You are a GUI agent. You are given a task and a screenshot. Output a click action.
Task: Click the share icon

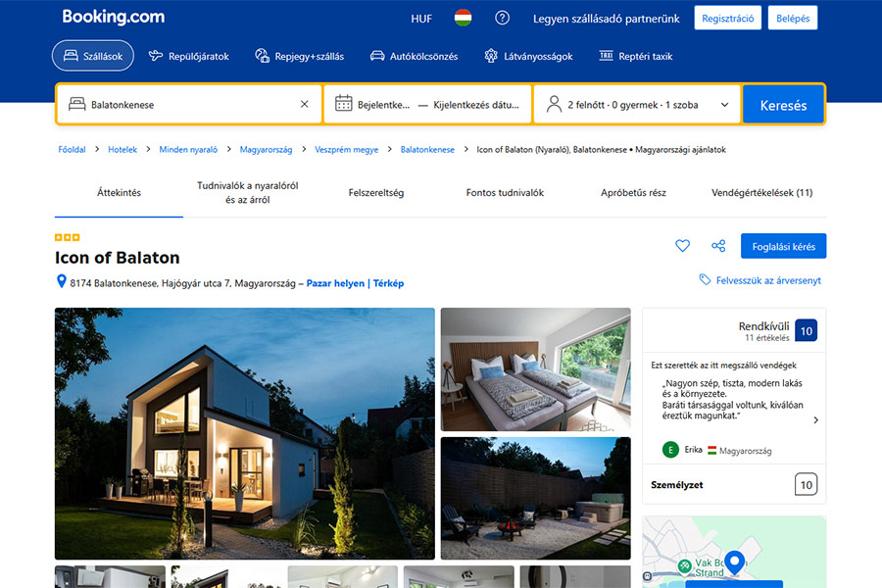click(x=718, y=246)
